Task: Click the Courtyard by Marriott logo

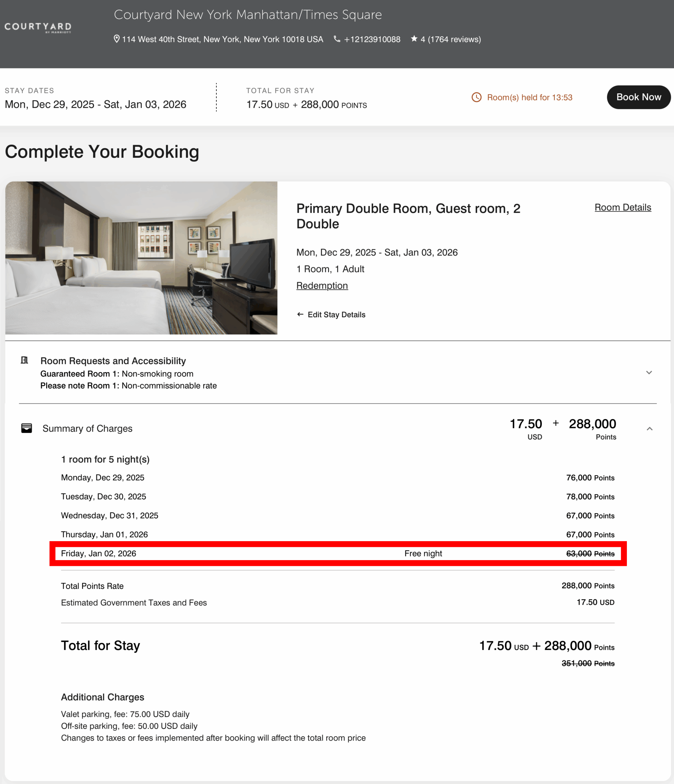Action: [x=38, y=28]
